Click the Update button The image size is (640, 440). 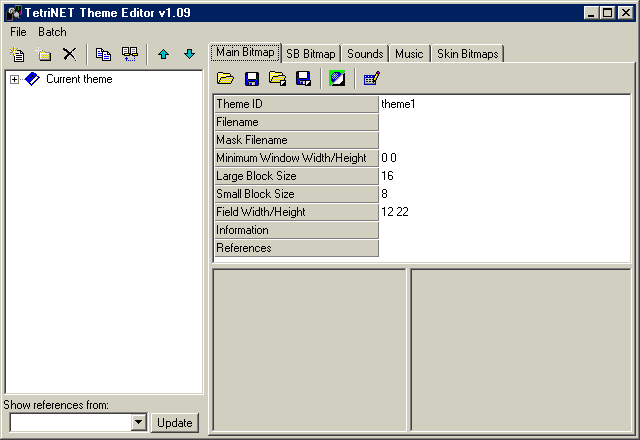[x=175, y=422]
